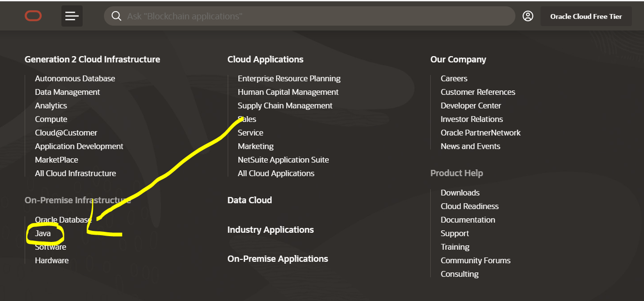The height and width of the screenshot is (301, 644).
Task: Select Data Management link
Action: pyautogui.click(x=68, y=92)
